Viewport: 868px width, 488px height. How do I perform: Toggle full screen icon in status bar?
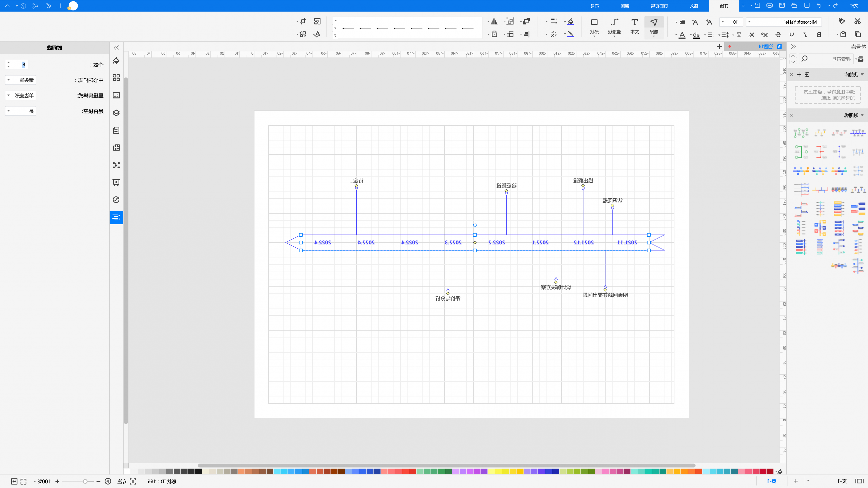(x=23, y=481)
